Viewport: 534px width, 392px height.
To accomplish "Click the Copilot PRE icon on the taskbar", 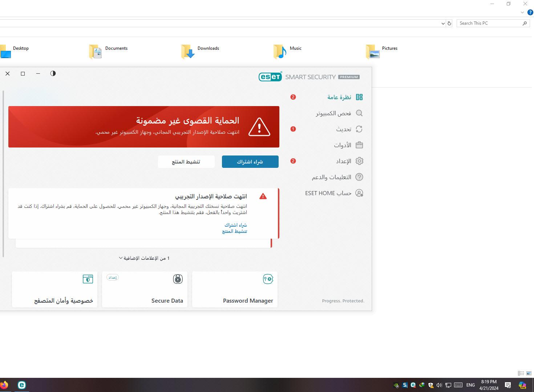I will [522, 385].
